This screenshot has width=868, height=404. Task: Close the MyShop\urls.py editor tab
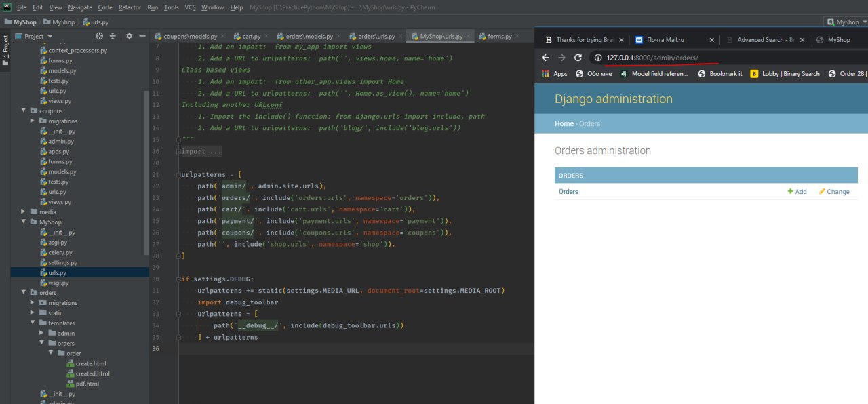[468, 36]
